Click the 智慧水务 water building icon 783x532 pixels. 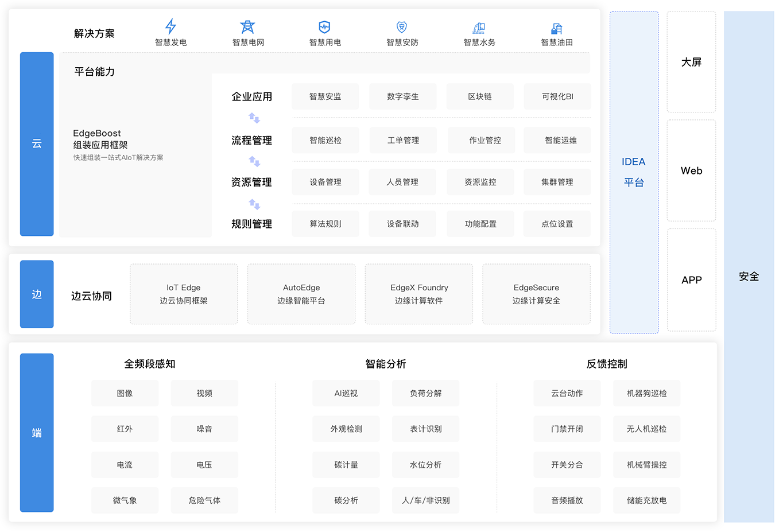coord(479,28)
